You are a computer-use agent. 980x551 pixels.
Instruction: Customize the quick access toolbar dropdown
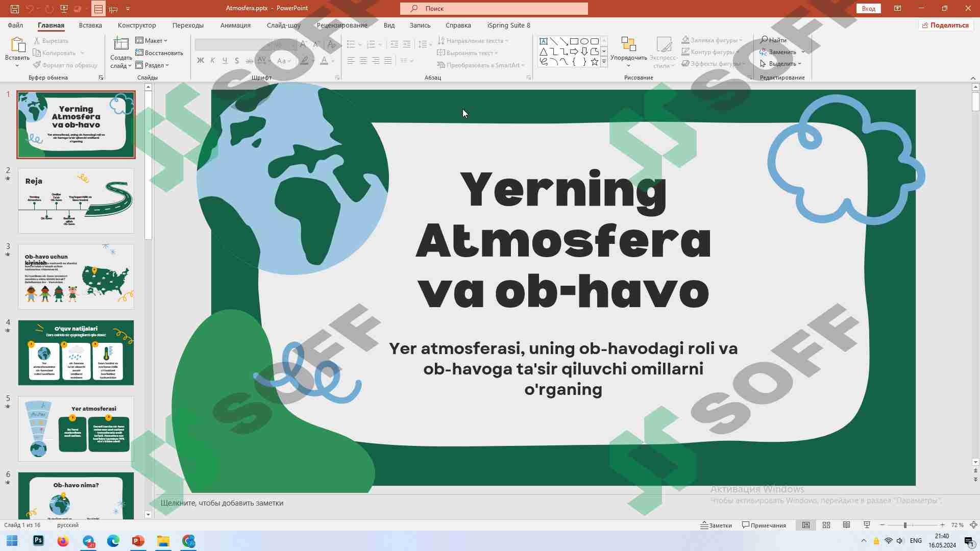[x=128, y=9]
